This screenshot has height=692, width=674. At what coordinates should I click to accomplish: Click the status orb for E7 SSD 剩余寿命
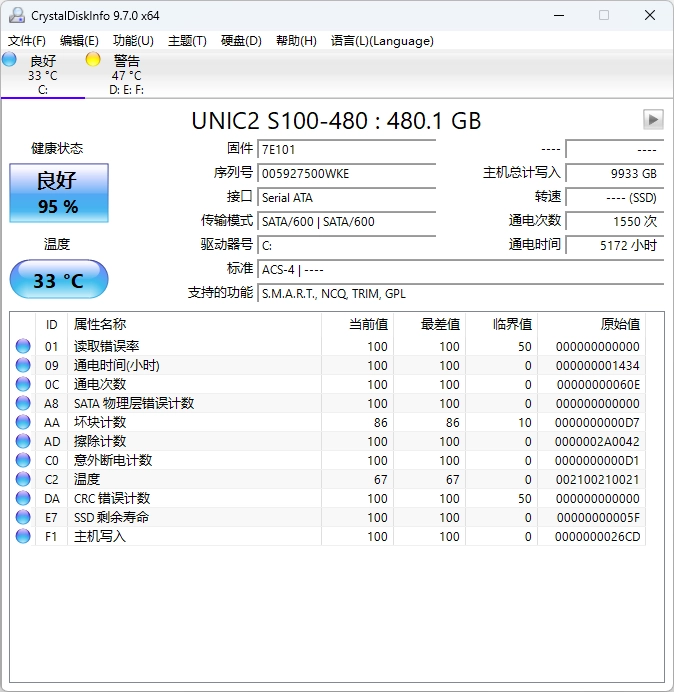click(23, 517)
